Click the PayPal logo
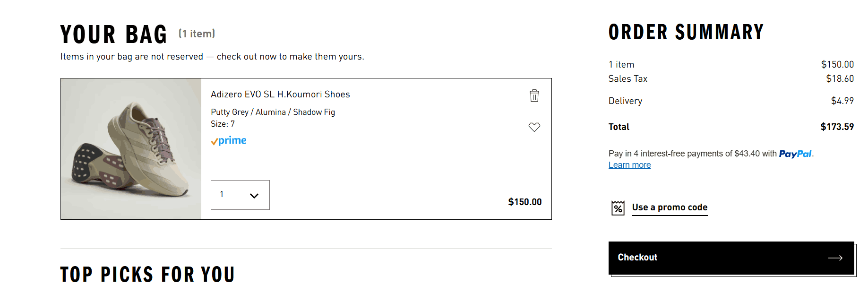This screenshot has width=868, height=285. click(795, 154)
